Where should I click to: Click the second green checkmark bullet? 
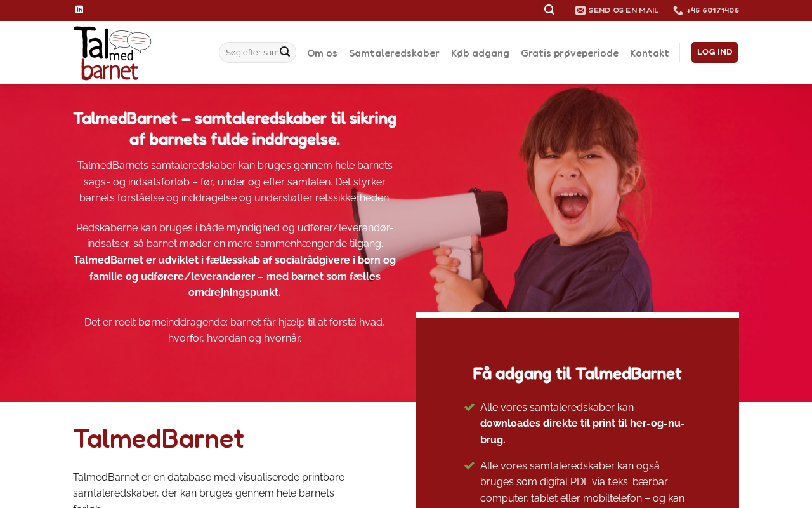[469, 465]
